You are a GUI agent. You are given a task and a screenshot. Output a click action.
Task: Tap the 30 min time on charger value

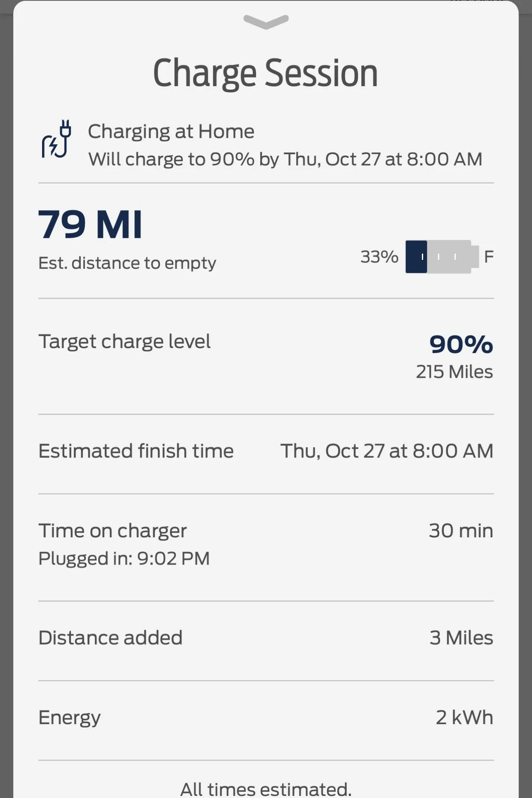pyautogui.click(x=461, y=531)
